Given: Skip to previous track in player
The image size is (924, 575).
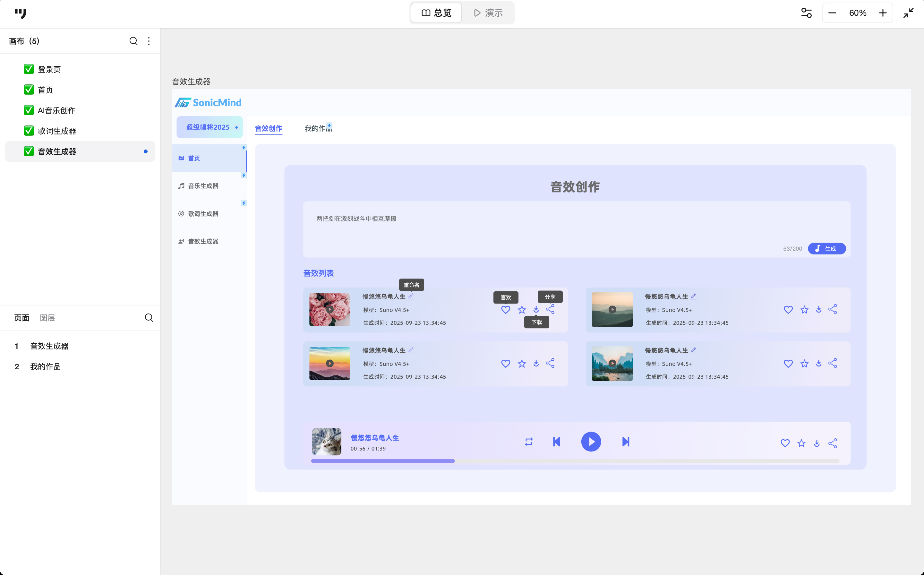Looking at the screenshot, I should [556, 442].
